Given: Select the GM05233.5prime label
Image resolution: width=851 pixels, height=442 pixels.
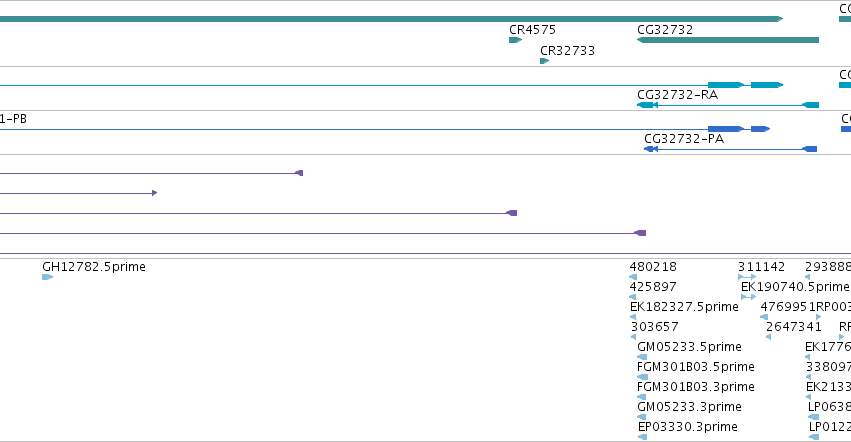Looking at the screenshot, I should [689, 347].
